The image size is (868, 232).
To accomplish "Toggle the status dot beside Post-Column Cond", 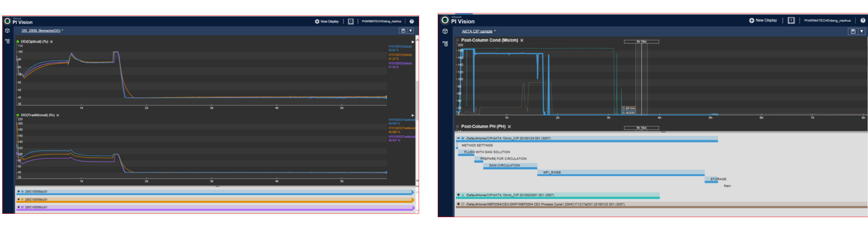I will 457,40.
